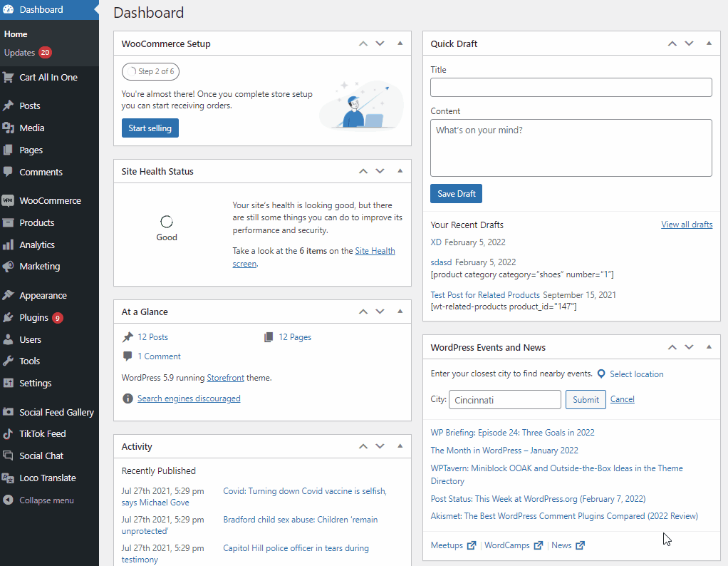Click the Analytics bar chart icon
The image size is (728, 566).
8,245
